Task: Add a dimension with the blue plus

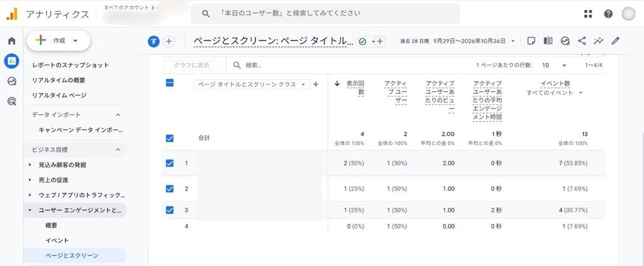Action: tap(316, 84)
